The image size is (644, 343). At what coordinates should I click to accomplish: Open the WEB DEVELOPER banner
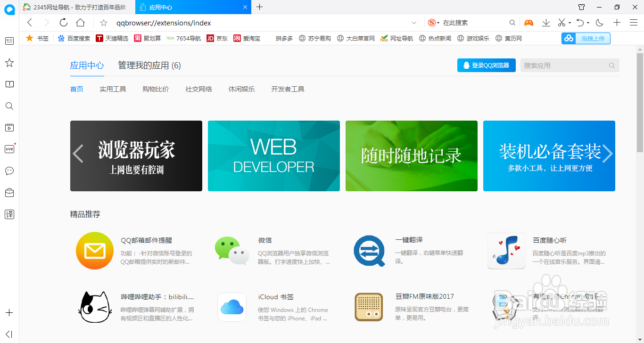tap(274, 156)
